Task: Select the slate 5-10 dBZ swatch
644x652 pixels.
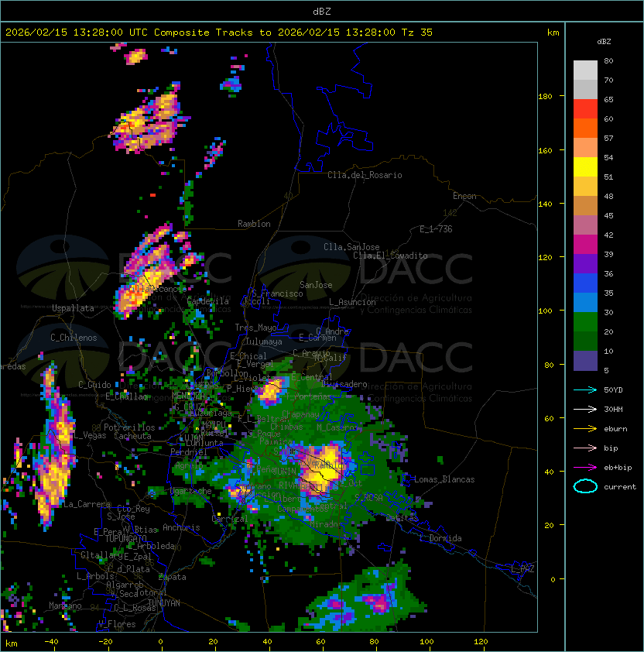Action: [585, 361]
